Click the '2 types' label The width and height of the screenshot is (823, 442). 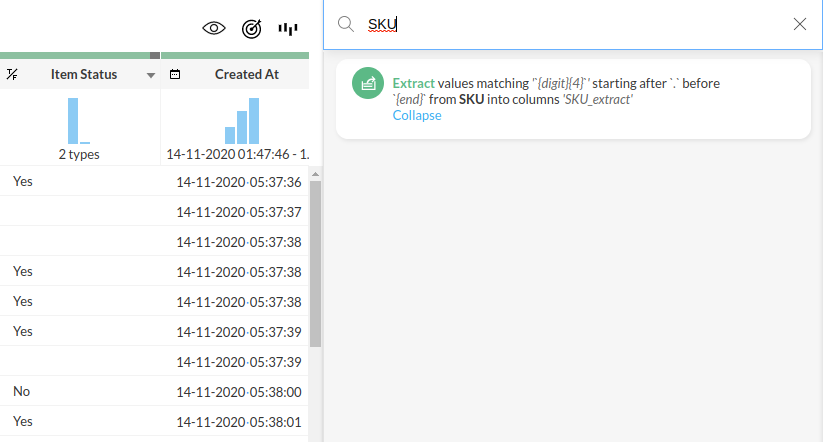tap(79, 154)
